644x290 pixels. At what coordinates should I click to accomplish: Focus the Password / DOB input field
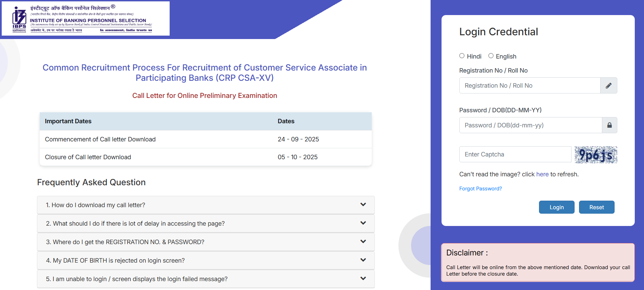[530, 125]
